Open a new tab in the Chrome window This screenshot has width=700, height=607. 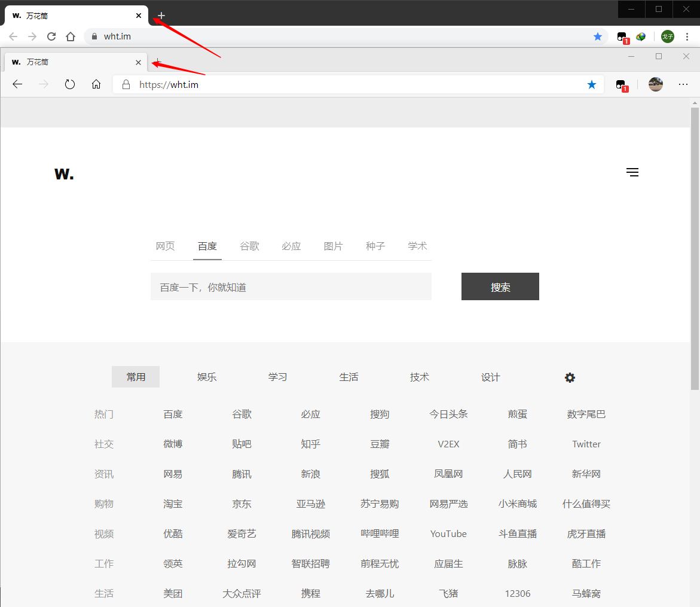[161, 16]
